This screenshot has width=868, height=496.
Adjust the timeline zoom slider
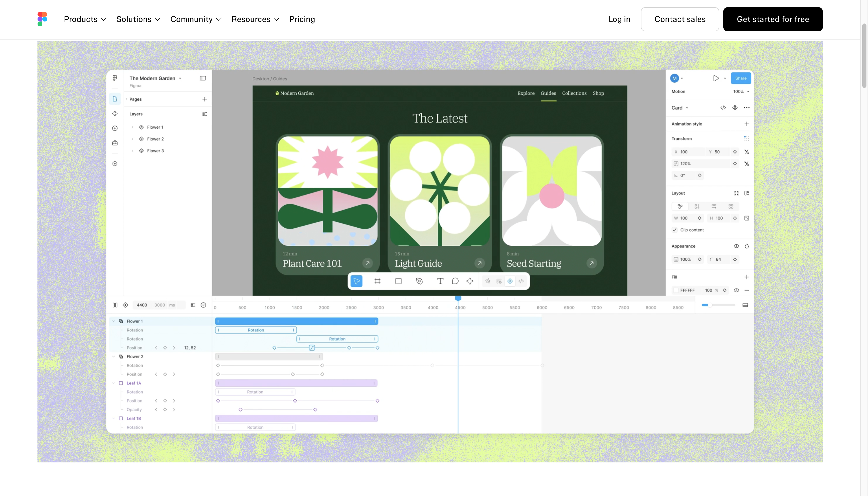718,305
